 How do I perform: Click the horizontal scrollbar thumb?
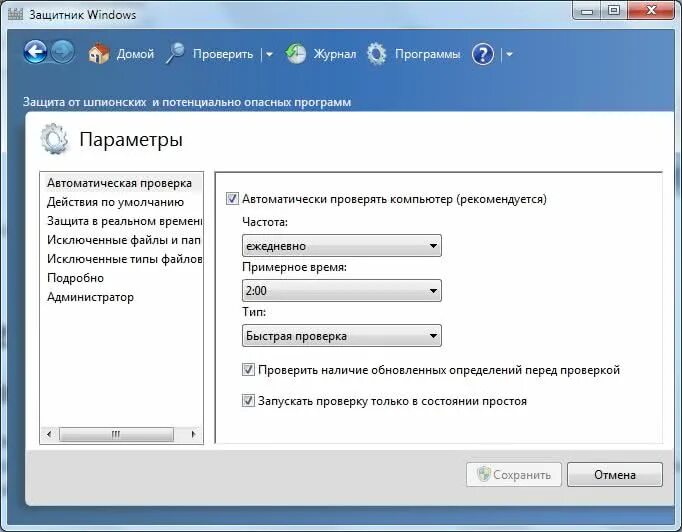coord(116,434)
